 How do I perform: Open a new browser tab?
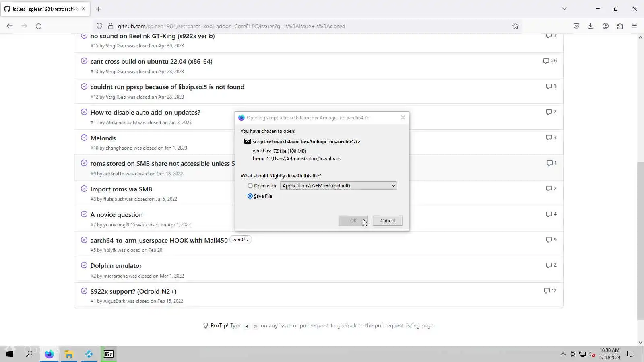[x=99, y=9]
